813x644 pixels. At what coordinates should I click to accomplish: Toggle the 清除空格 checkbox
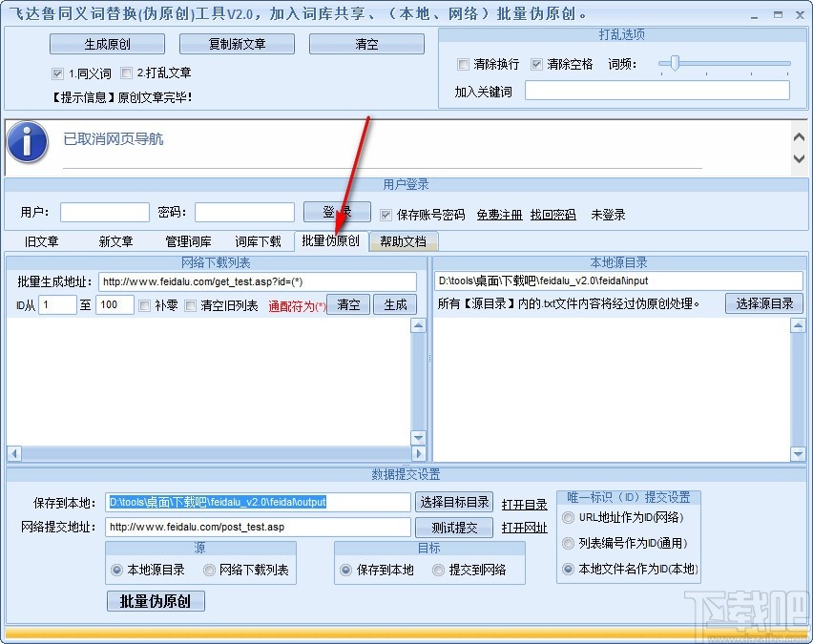536,64
